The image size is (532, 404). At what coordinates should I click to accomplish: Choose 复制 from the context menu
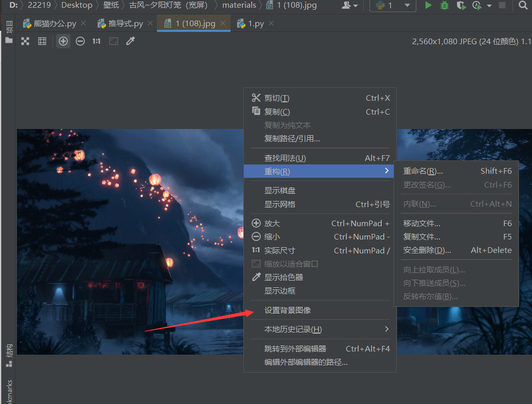320,112
